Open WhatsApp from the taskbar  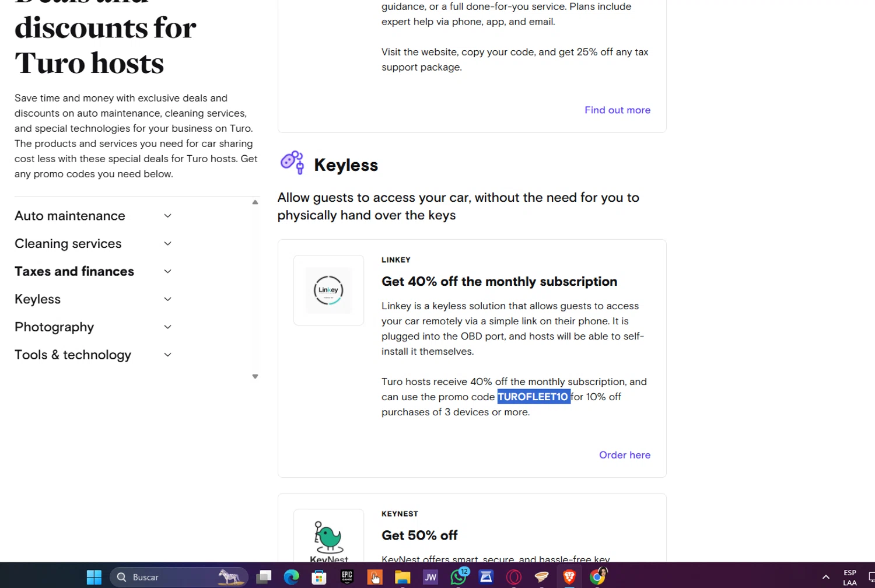[x=459, y=576]
